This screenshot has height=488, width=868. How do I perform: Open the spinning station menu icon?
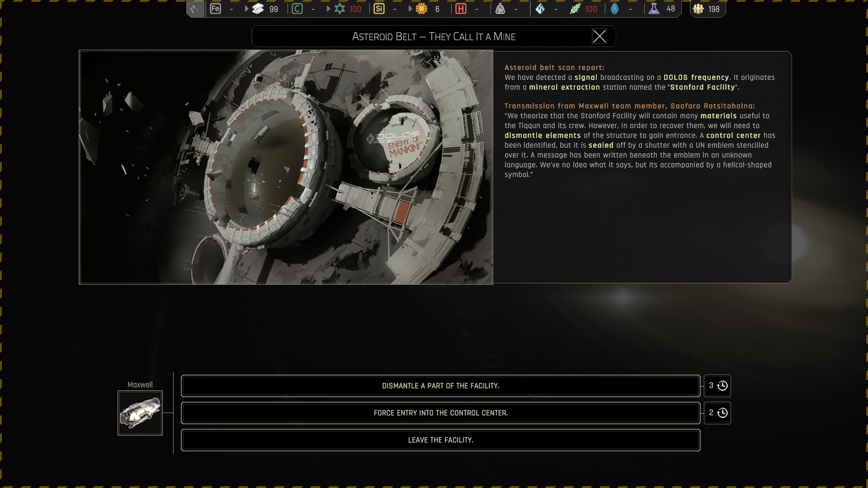[195, 9]
